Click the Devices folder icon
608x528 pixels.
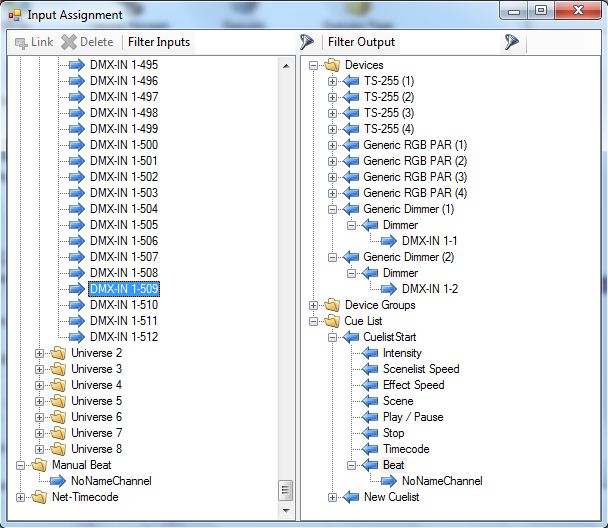[331, 65]
